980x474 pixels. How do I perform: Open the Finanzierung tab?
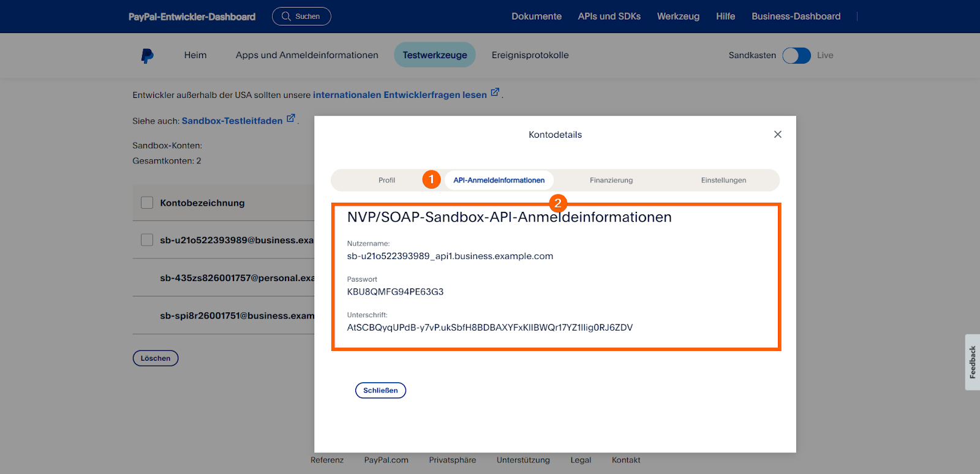click(611, 180)
